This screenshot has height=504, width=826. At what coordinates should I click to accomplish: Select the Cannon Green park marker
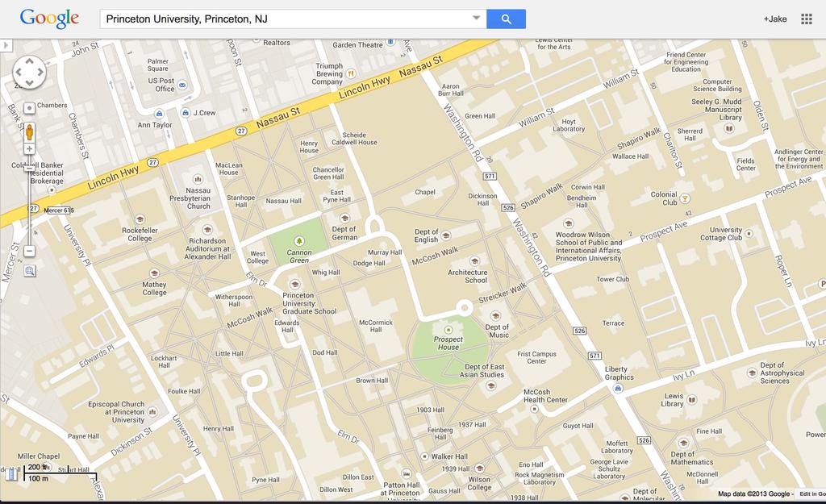point(299,240)
